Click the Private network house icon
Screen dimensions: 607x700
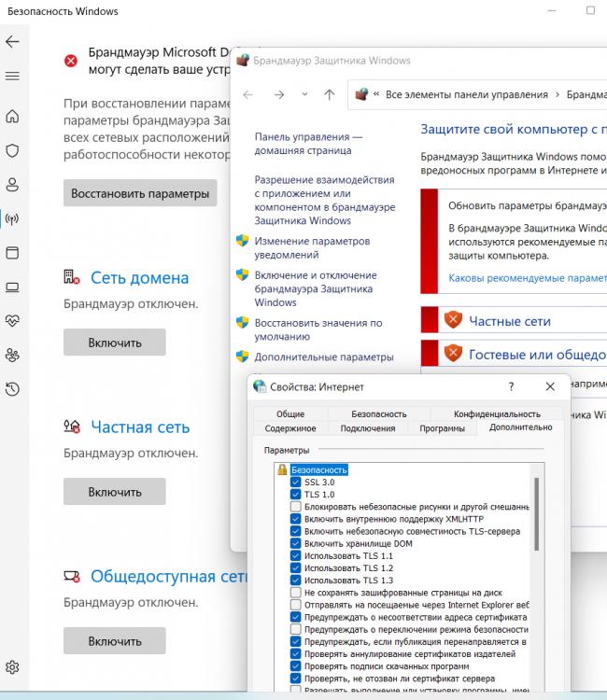click(72, 427)
